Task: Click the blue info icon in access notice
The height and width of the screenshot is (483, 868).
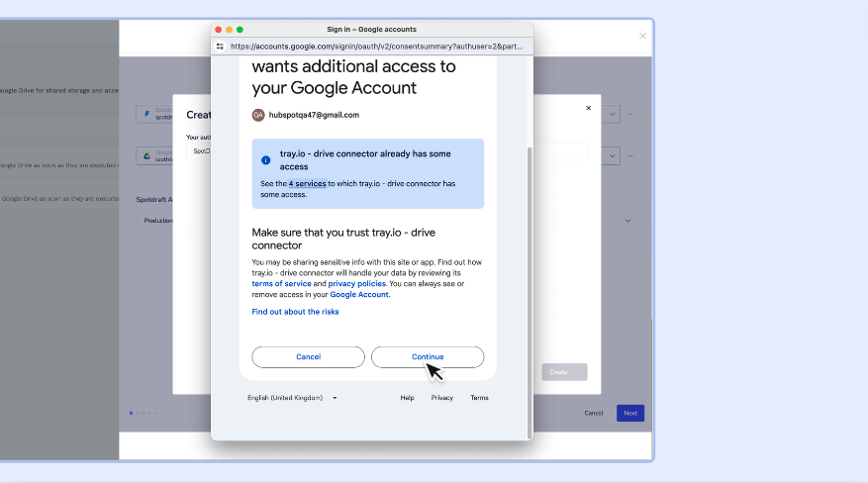Action: [x=265, y=160]
